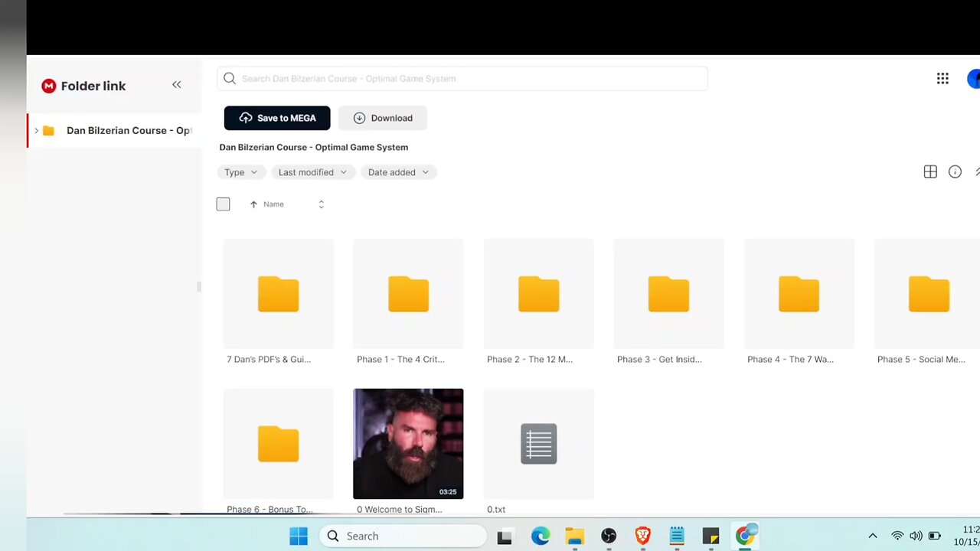This screenshot has height=551, width=980.
Task: Click the 0 Welcome to Sigm... file name
Action: (399, 510)
